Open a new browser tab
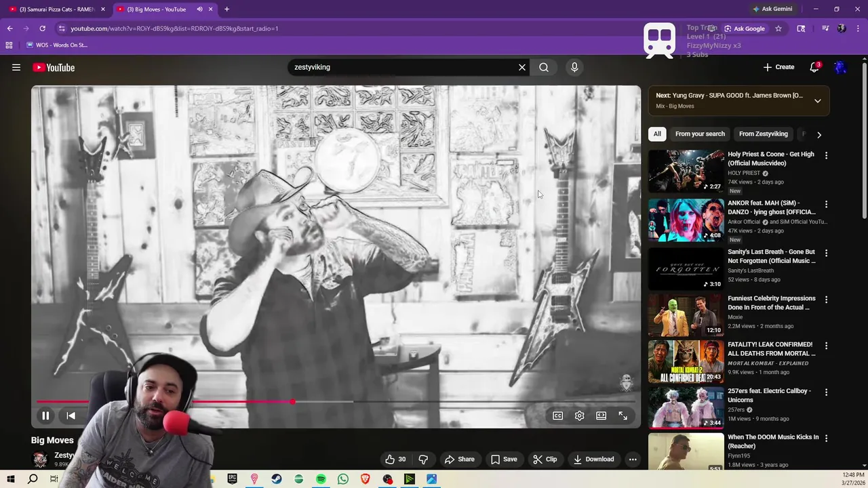This screenshot has width=868, height=488. coord(226,9)
